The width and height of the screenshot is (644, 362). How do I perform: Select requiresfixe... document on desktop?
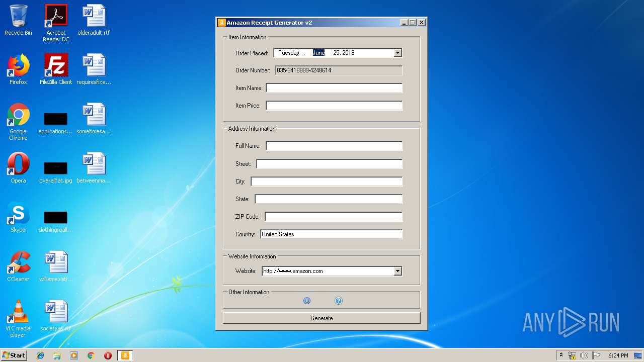(94, 69)
